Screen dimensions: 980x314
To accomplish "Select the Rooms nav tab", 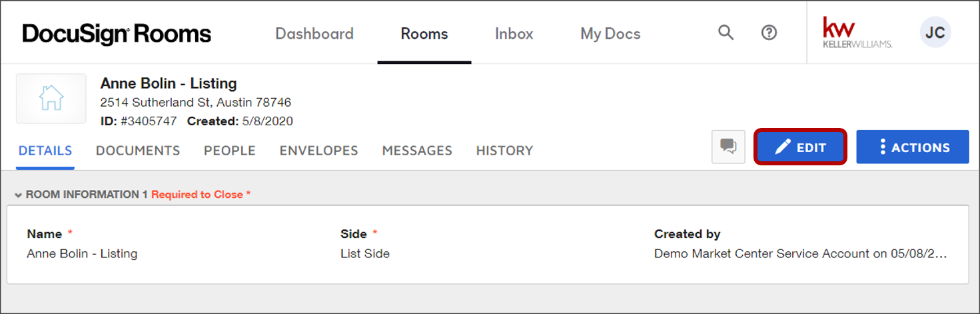I will point(424,34).
